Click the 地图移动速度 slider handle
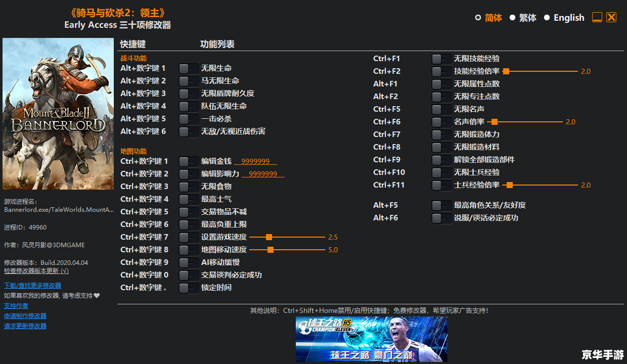The image size is (627, 364). coord(271,250)
